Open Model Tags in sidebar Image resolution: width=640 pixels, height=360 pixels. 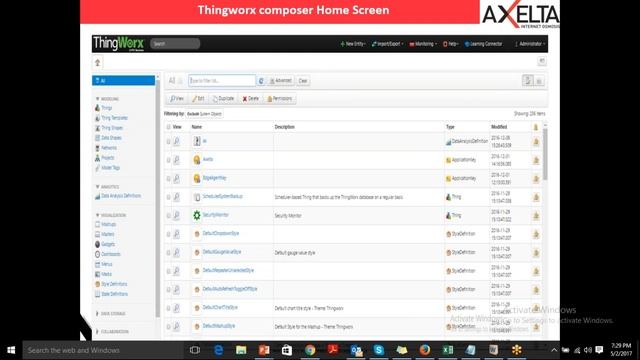pos(107,168)
